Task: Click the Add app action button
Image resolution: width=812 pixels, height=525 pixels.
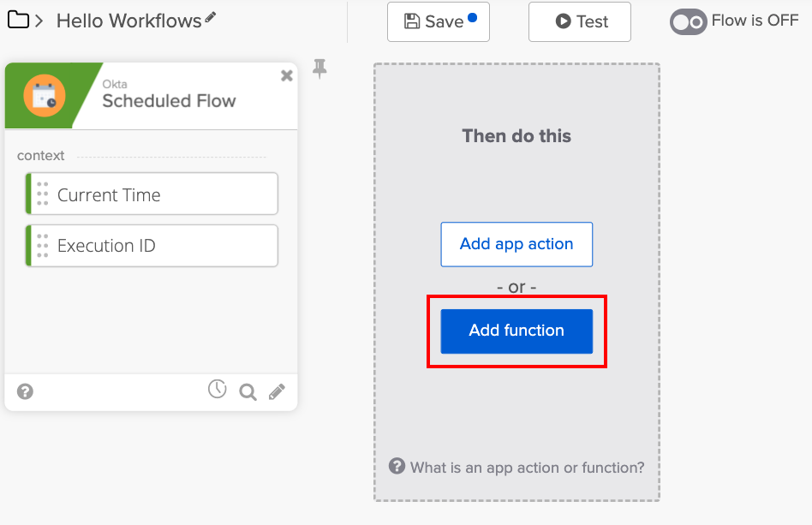Action: 516,244
